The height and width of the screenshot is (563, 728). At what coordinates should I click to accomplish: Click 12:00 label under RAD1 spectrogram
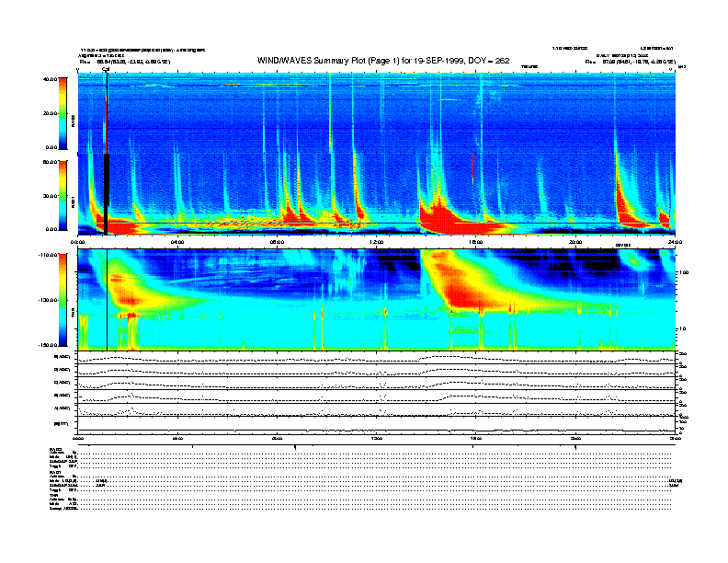pyautogui.click(x=377, y=242)
